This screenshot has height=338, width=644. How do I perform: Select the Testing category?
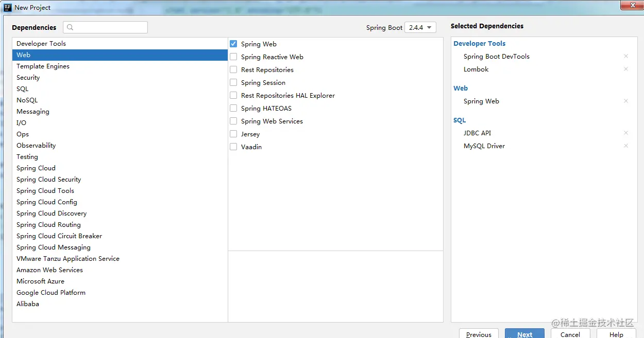point(120,157)
